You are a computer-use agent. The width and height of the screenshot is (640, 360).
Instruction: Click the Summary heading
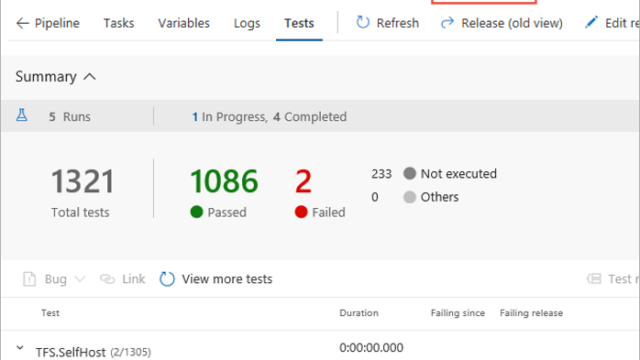tap(46, 77)
